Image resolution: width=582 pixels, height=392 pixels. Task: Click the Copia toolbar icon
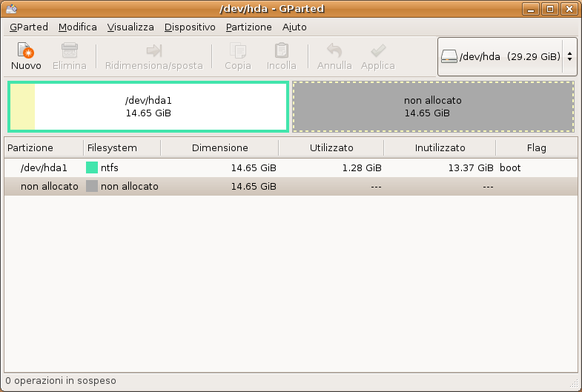click(x=238, y=51)
